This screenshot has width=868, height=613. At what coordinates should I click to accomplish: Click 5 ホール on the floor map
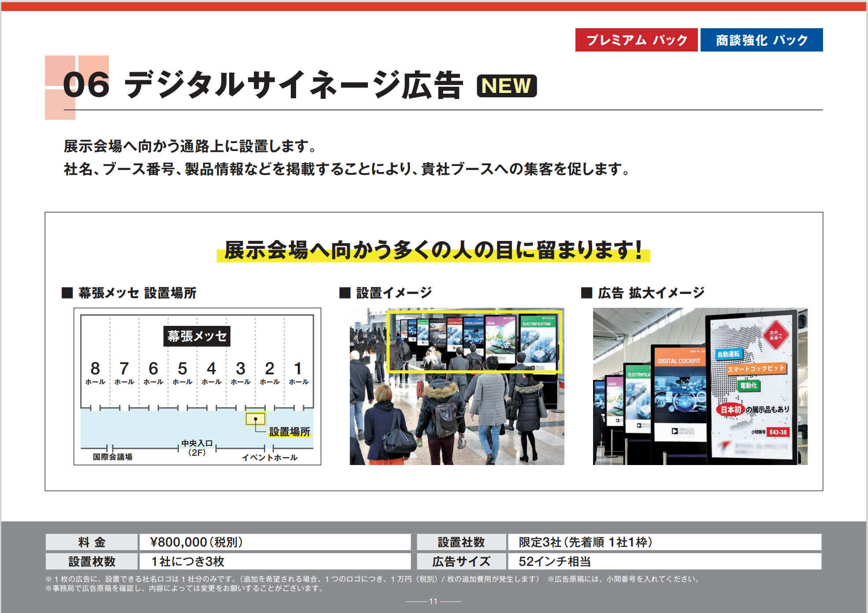pyautogui.click(x=182, y=373)
